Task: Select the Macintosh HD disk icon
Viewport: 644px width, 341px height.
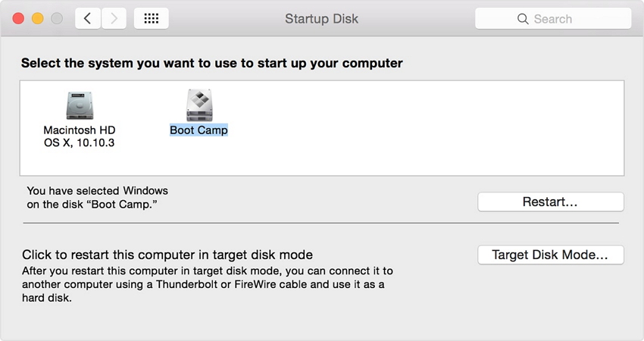Action: point(79,105)
